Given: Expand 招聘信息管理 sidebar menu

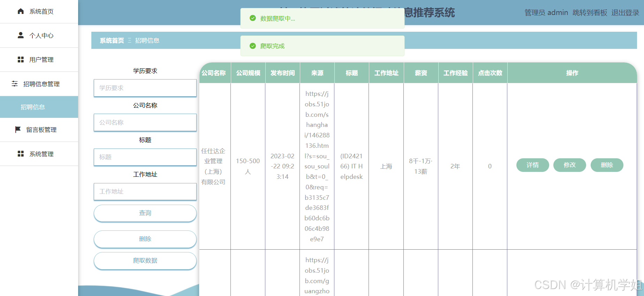Looking at the screenshot, I should [x=39, y=84].
